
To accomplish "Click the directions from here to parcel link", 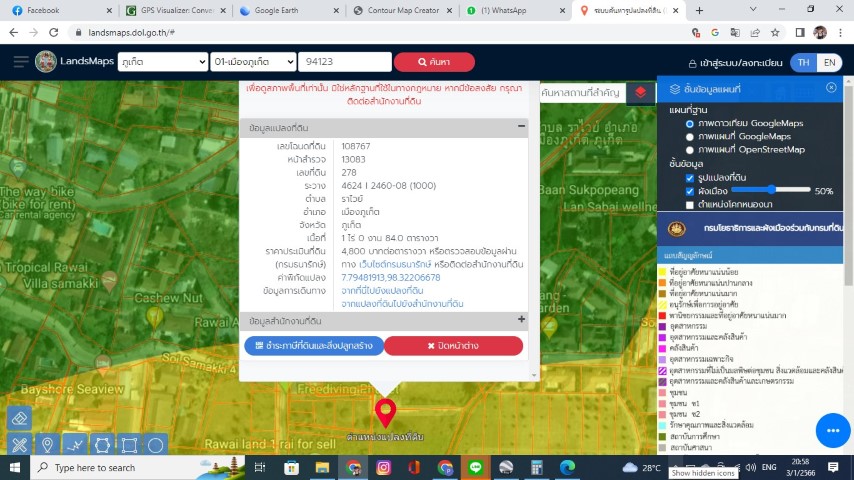I will 382,290.
